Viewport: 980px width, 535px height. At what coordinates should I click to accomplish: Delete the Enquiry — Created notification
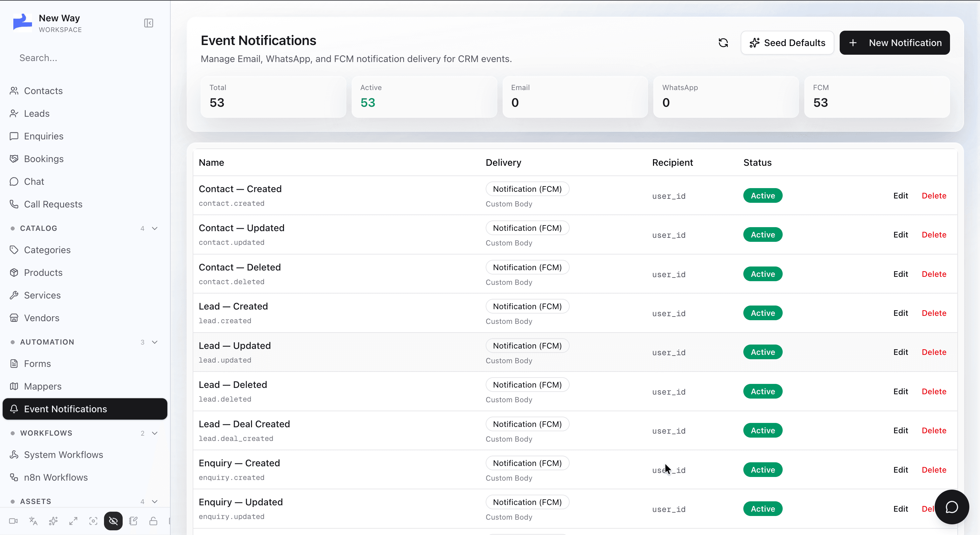[934, 470]
